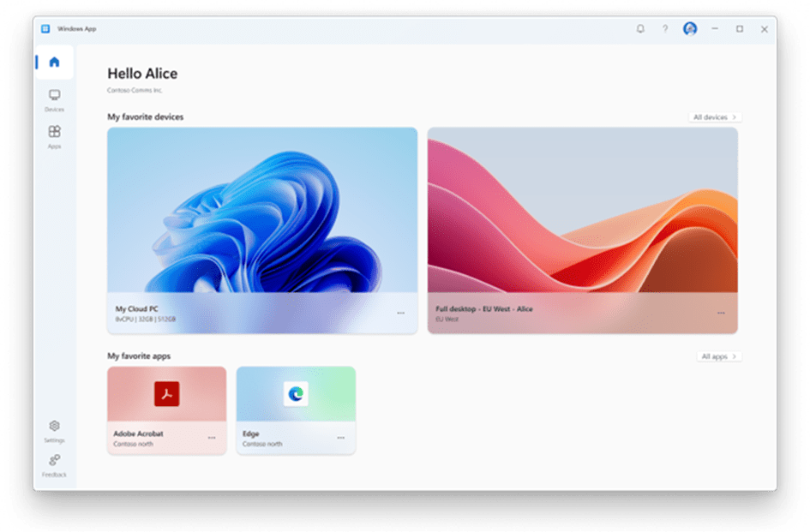This screenshot has height=532, width=810.
Task: Select the 'Adobe Acrobat' app name
Action: point(139,433)
